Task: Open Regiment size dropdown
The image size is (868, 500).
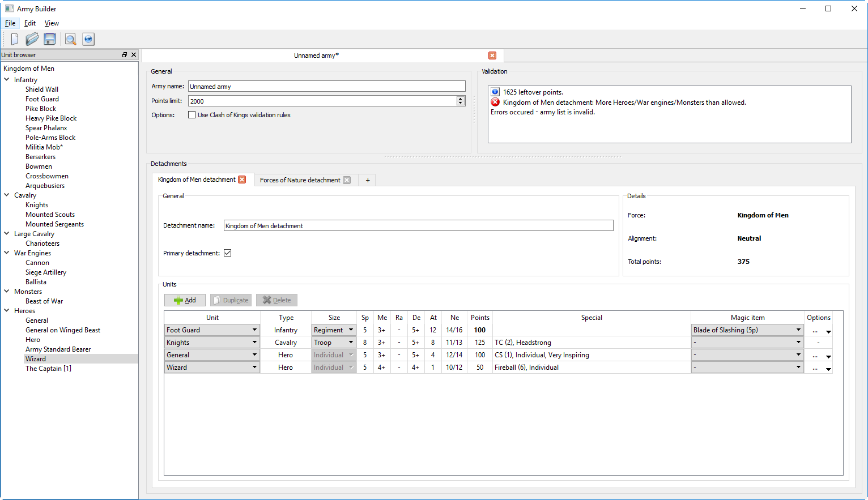Action: 334,330
